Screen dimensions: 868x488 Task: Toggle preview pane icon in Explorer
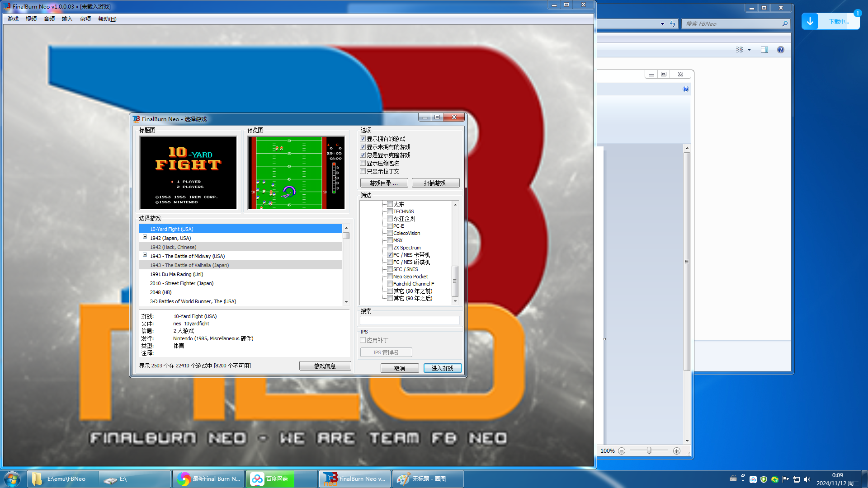pos(764,50)
